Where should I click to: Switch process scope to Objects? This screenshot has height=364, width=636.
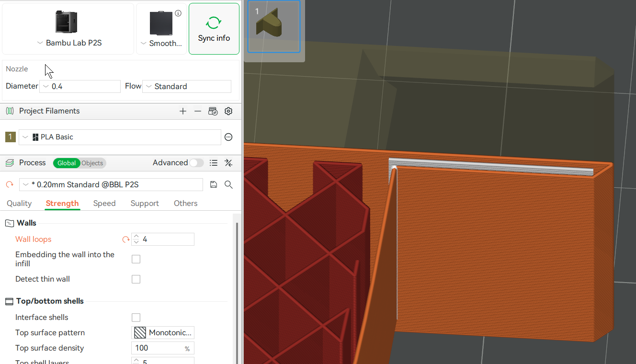coord(92,163)
